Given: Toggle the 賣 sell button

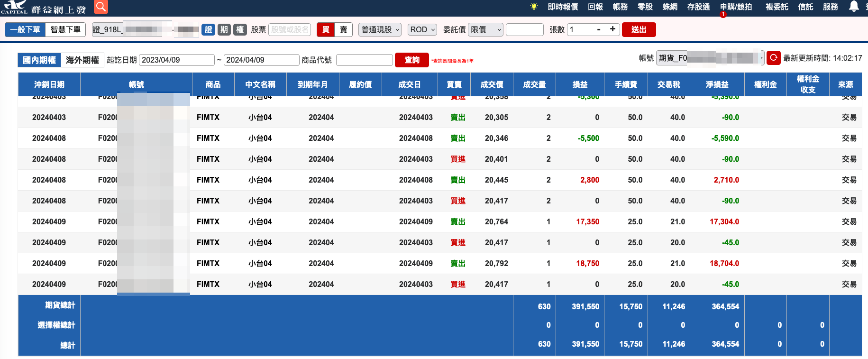Looking at the screenshot, I should coord(344,29).
